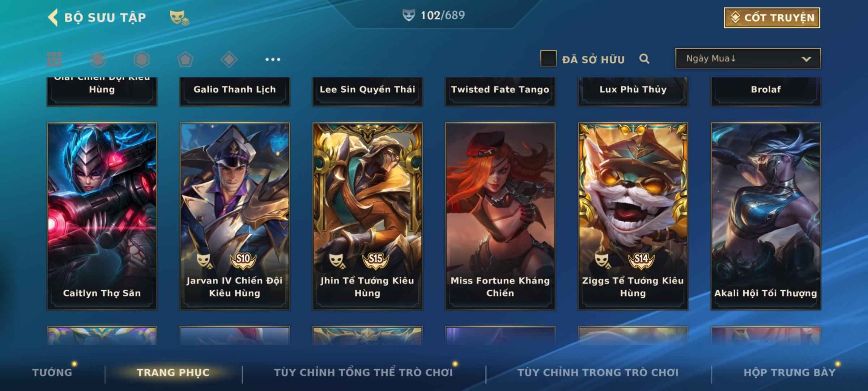The height and width of the screenshot is (391, 868).
Task: Go back using the Bộ Sưu Tập arrow
Action: [53, 17]
